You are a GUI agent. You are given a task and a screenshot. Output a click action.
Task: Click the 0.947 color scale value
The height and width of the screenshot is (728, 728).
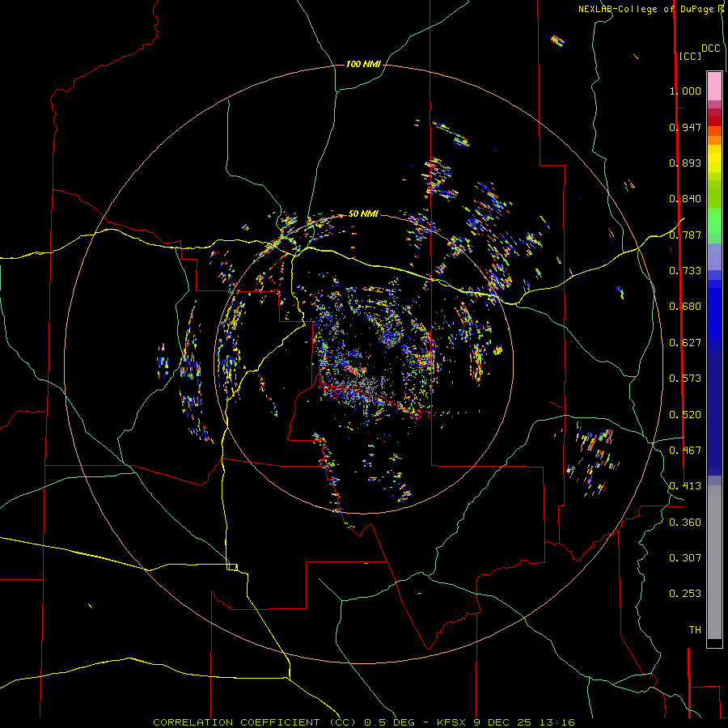click(685, 127)
